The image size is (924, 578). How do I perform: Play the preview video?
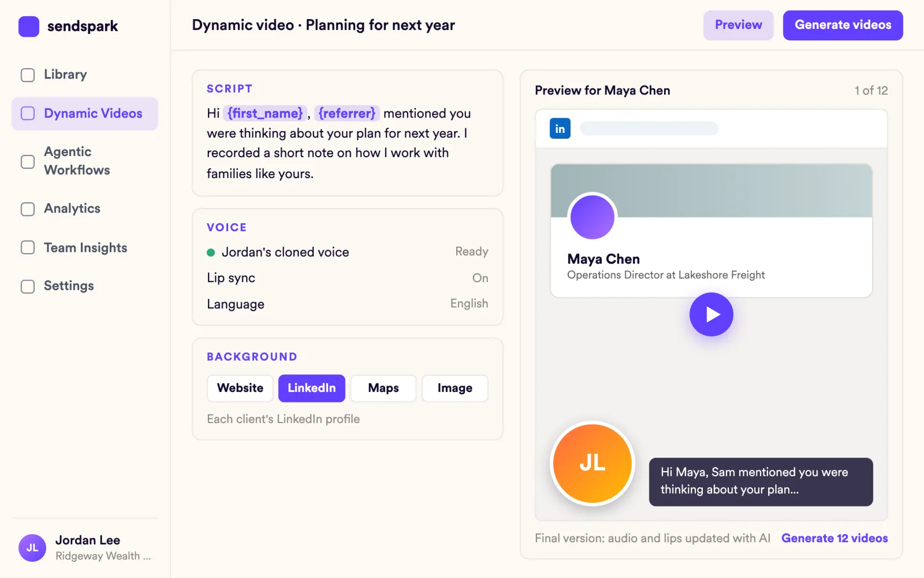pyautogui.click(x=711, y=314)
